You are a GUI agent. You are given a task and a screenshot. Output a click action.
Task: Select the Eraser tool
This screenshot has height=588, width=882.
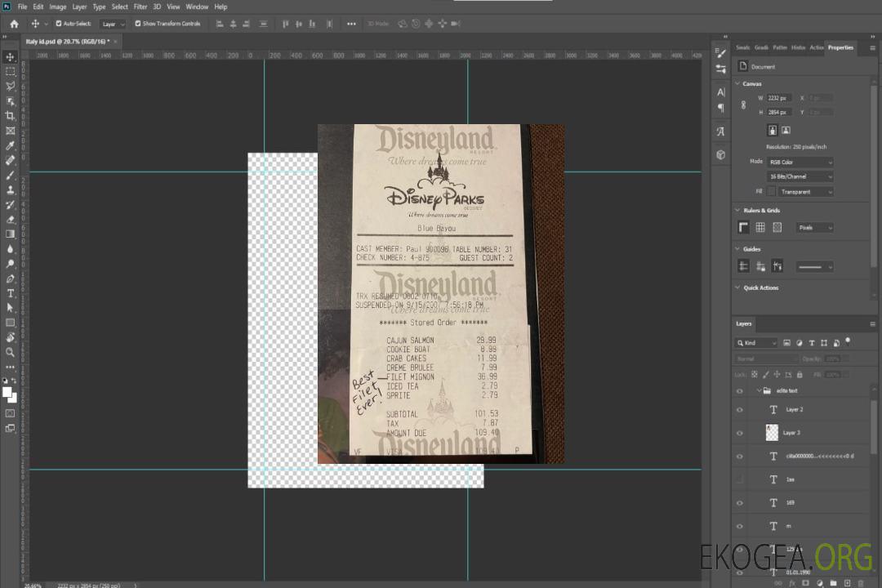tap(10, 220)
